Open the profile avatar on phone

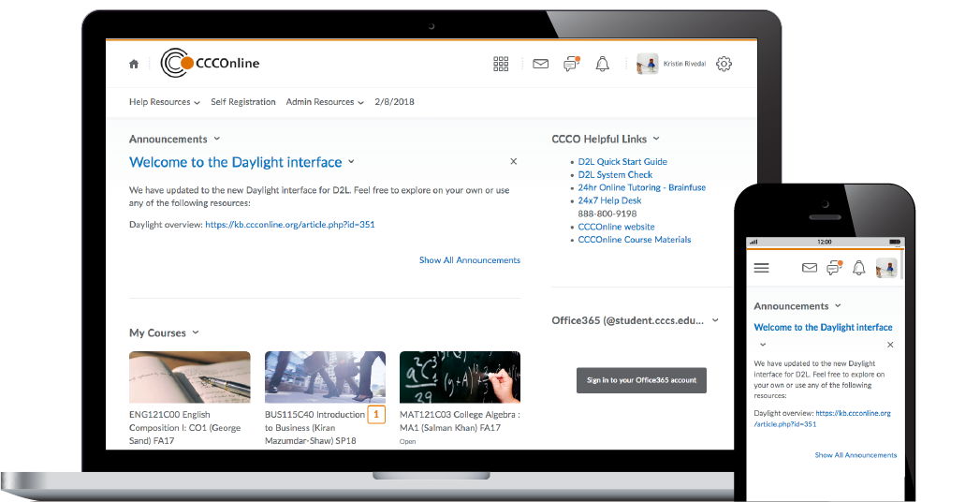887,268
